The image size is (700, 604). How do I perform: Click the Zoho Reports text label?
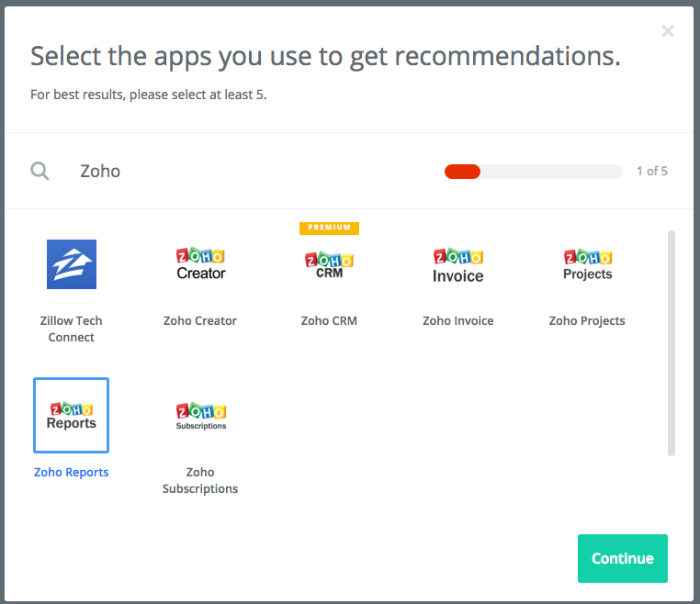point(72,473)
